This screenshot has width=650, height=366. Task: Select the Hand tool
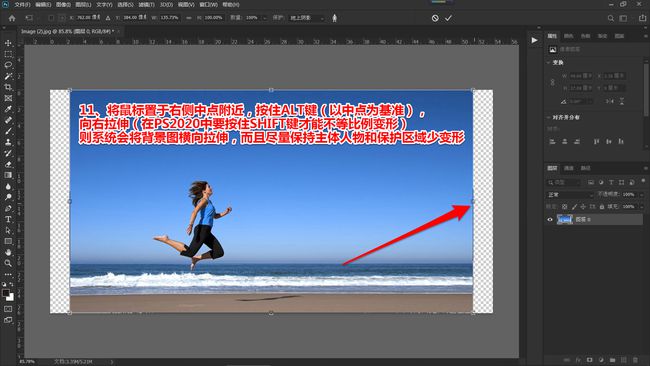pyautogui.click(x=8, y=252)
